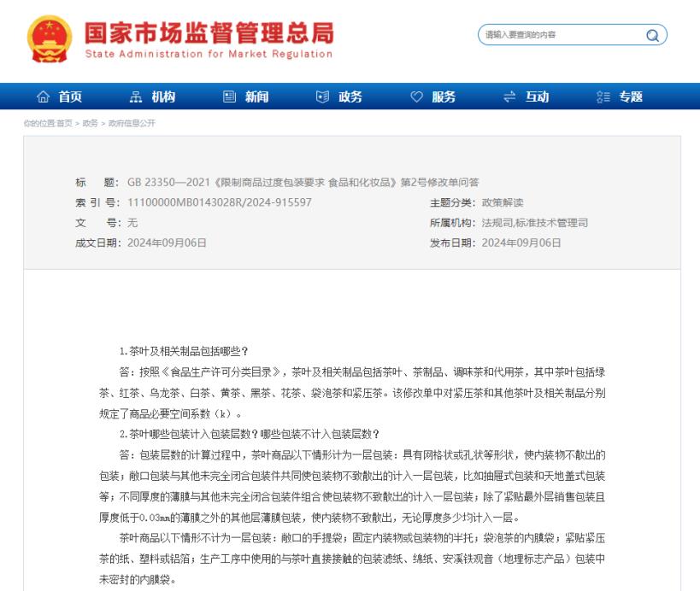Viewport: 700px width, 591px height.
Task: Click the agency value 法规司,标准技术管理司
Action: [534, 223]
